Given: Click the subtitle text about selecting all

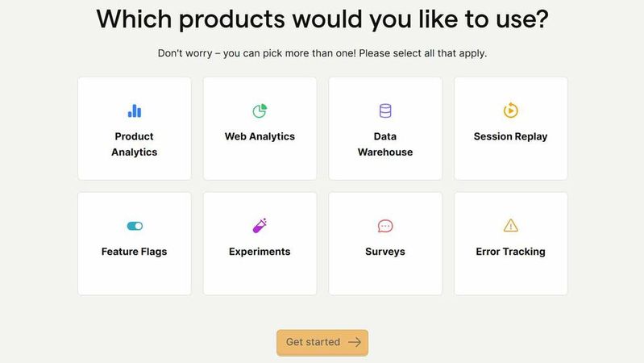Looking at the screenshot, I should [x=322, y=53].
